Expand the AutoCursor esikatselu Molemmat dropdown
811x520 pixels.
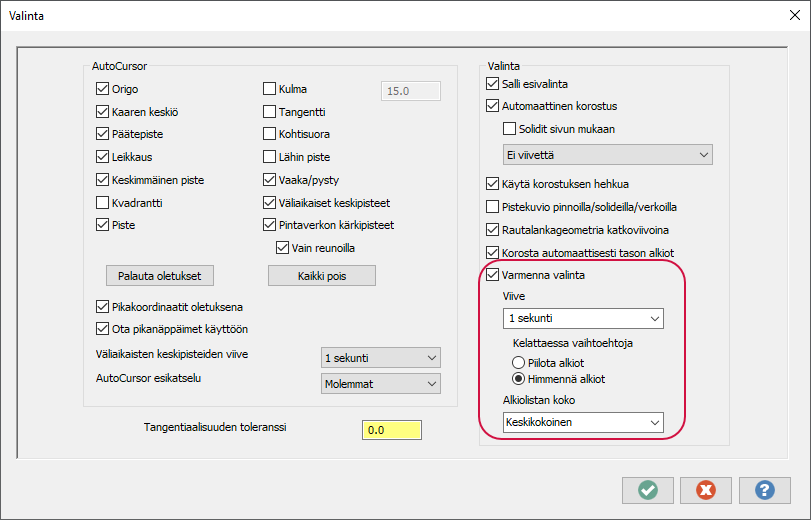[x=381, y=383]
